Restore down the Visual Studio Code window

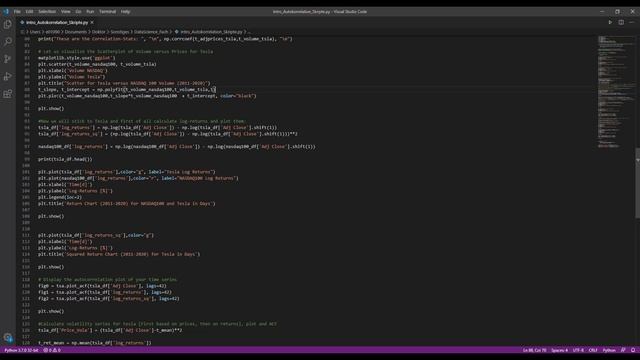point(617,11)
